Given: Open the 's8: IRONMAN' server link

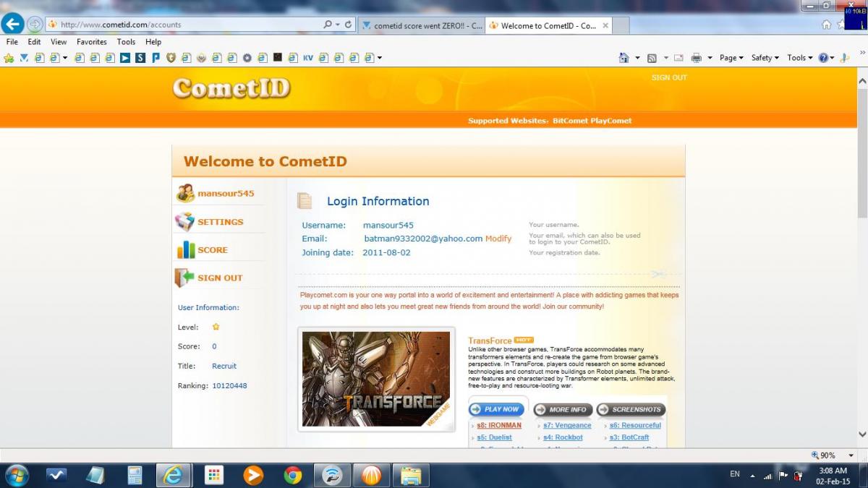Looking at the screenshot, I should [x=499, y=425].
